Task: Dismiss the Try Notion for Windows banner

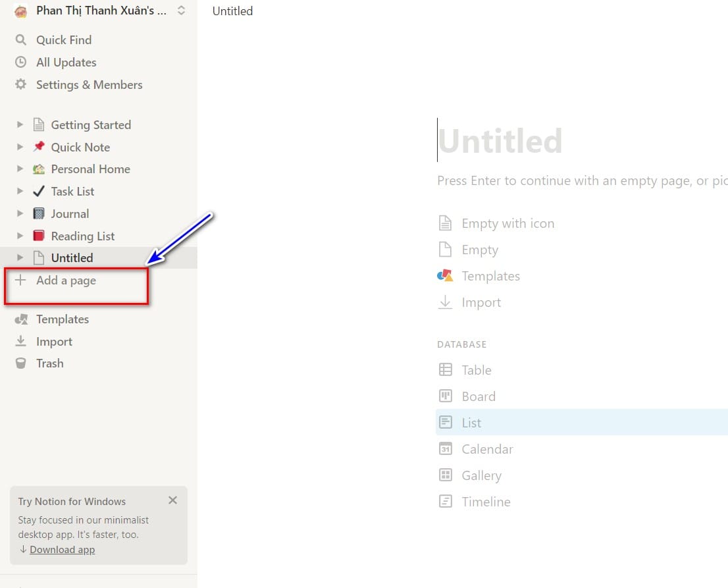Action: (x=172, y=500)
